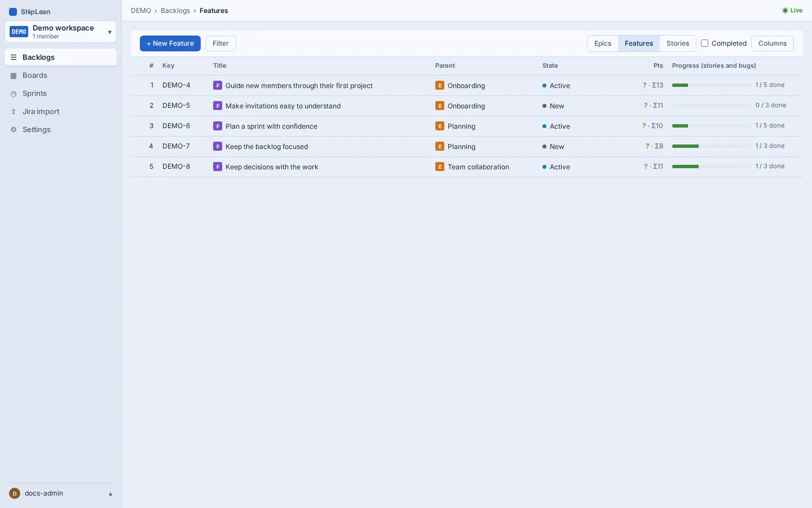The width and height of the screenshot is (812, 508).
Task: Go to DEMO in the breadcrumb
Action: [x=141, y=11]
